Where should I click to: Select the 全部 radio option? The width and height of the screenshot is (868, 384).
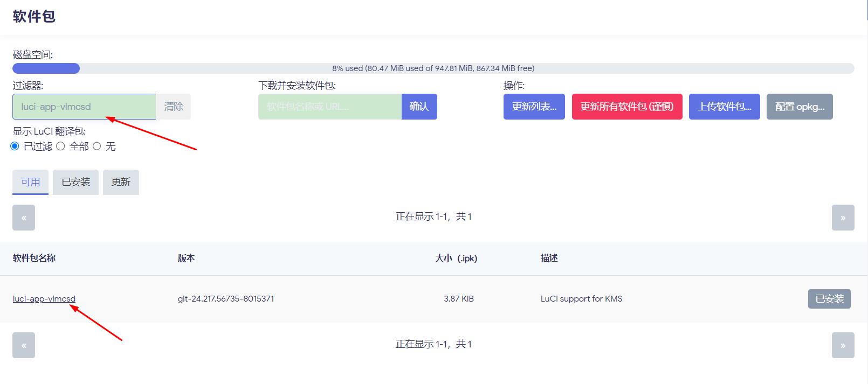pos(61,146)
